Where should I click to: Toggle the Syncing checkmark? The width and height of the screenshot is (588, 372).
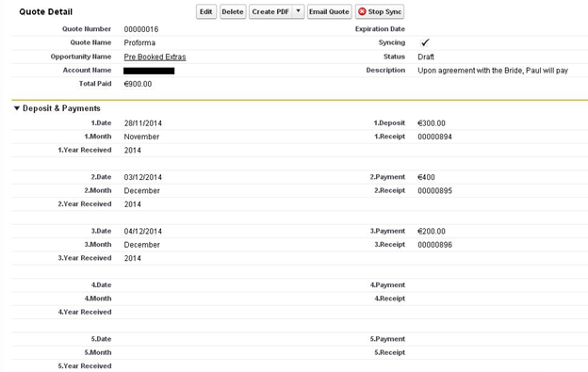click(x=425, y=42)
